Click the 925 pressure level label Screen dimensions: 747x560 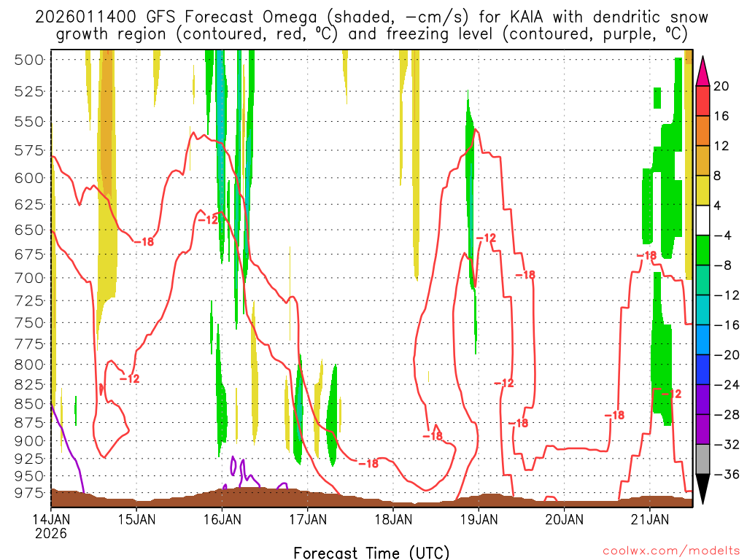(x=29, y=459)
